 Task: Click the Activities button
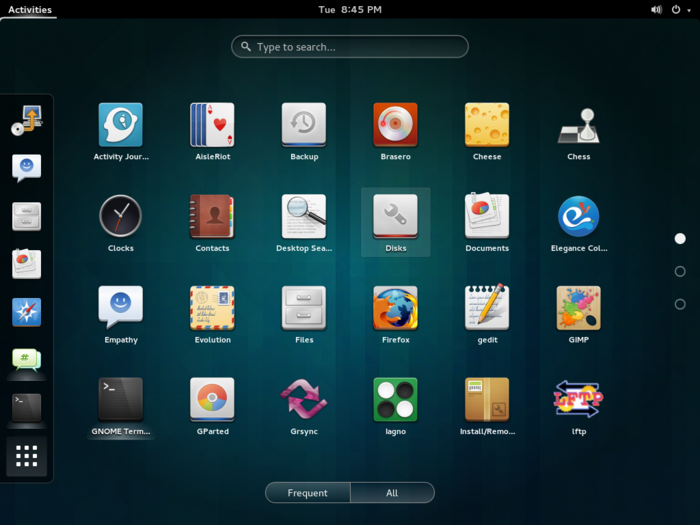pyautogui.click(x=29, y=9)
